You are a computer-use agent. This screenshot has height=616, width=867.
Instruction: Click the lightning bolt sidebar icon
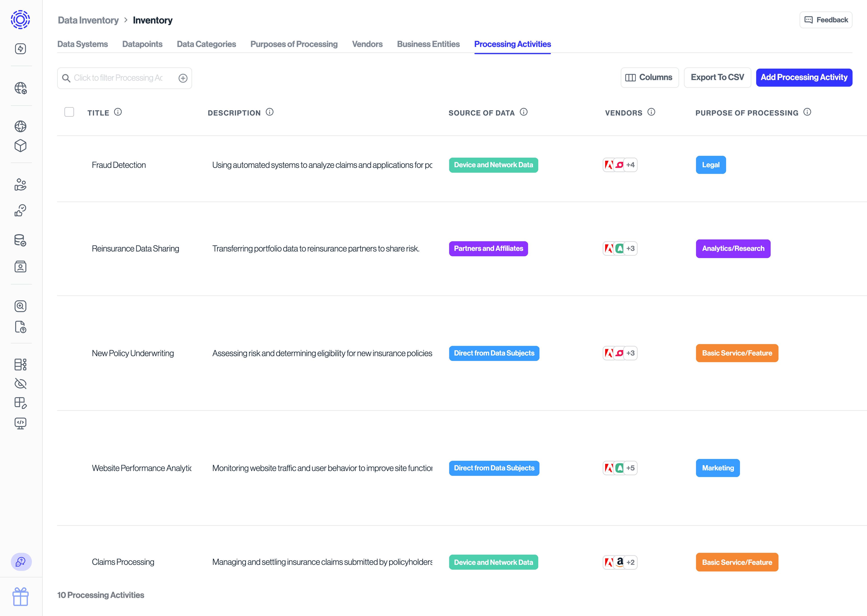click(x=21, y=48)
